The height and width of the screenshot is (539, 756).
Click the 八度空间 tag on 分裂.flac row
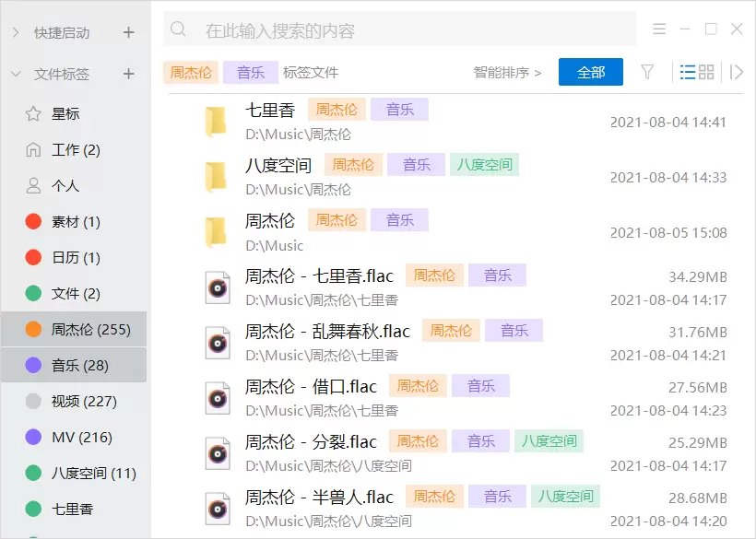click(549, 441)
